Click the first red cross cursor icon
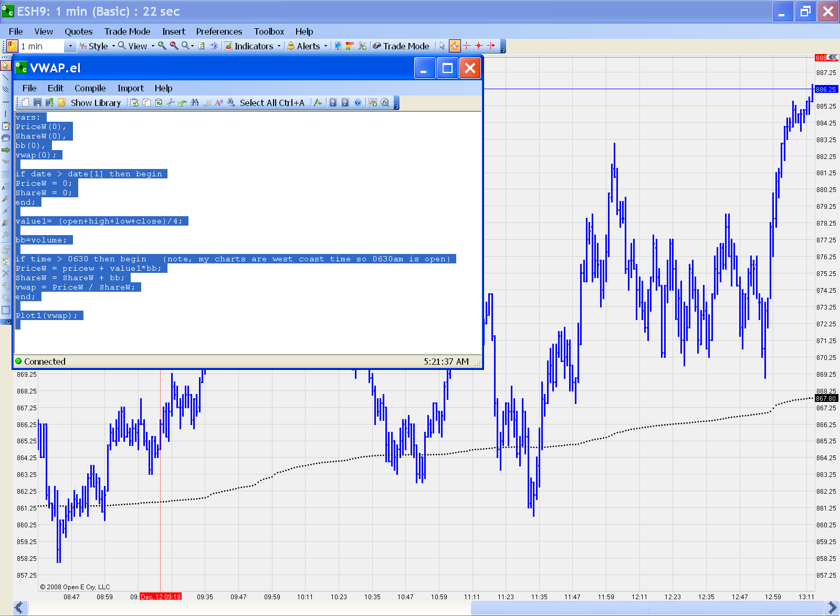Screen dimensions: 840x616 coord(467,46)
